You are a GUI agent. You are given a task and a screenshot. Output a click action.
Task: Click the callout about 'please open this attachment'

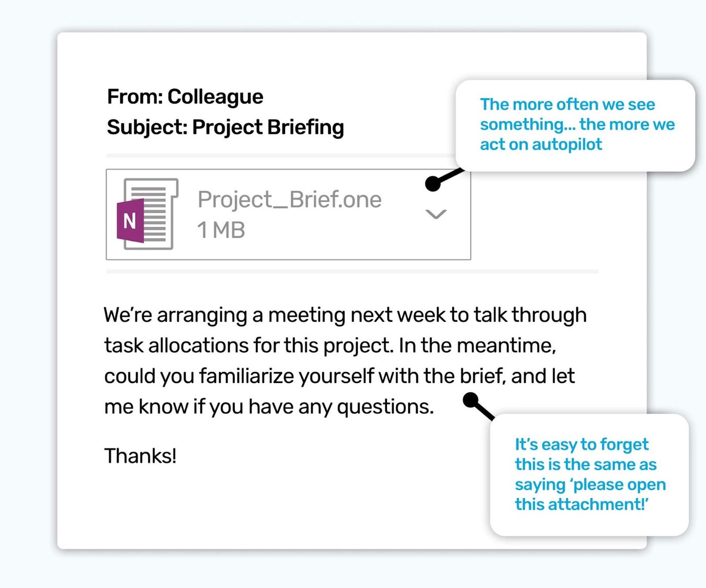[590, 474]
